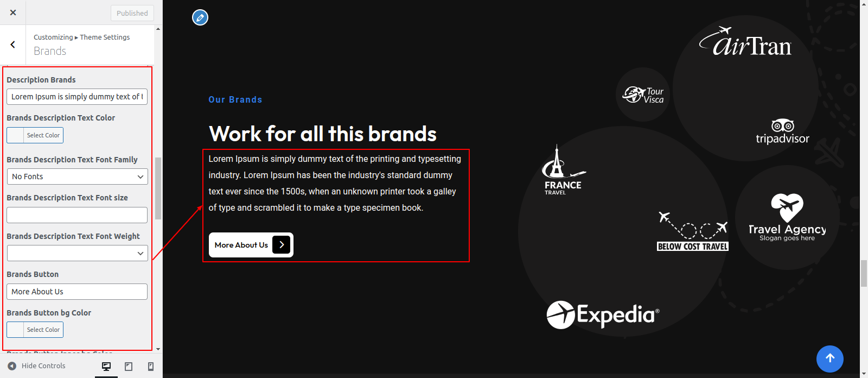
Task: Select Color for Brands Button bg Color
Action: pos(35,330)
